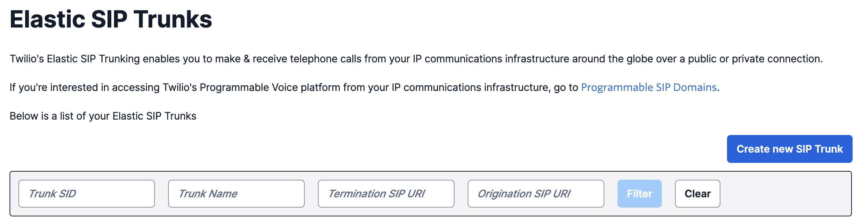Reset filters with the Clear button
Viewport: 868px width, 223px height.
pyautogui.click(x=697, y=194)
